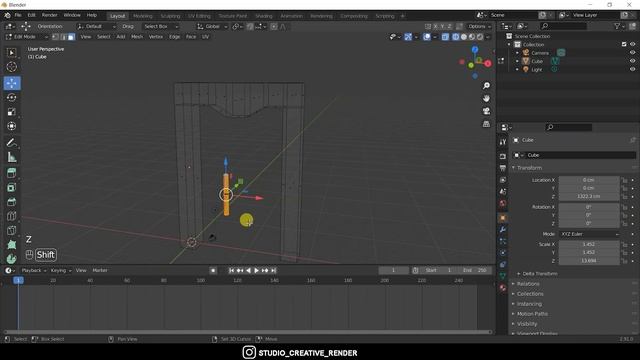Click the current frame marker at 1
The image size is (640, 360).
18,280
